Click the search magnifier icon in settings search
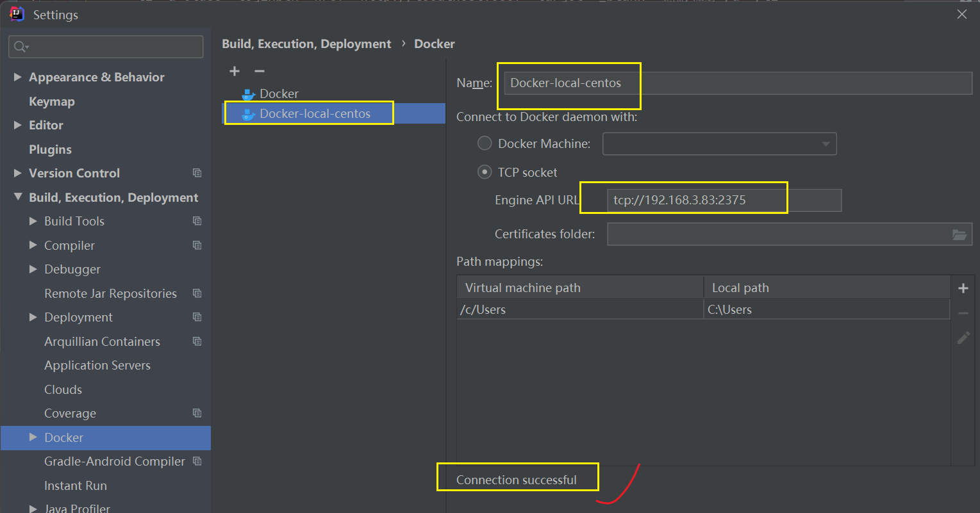Image resolution: width=980 pixels, height=513 pixels. coord(21,47)
